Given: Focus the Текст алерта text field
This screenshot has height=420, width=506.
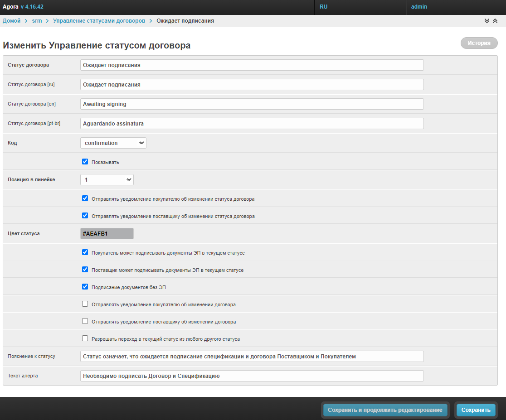Looking at the screenshot, I should 252,376.
